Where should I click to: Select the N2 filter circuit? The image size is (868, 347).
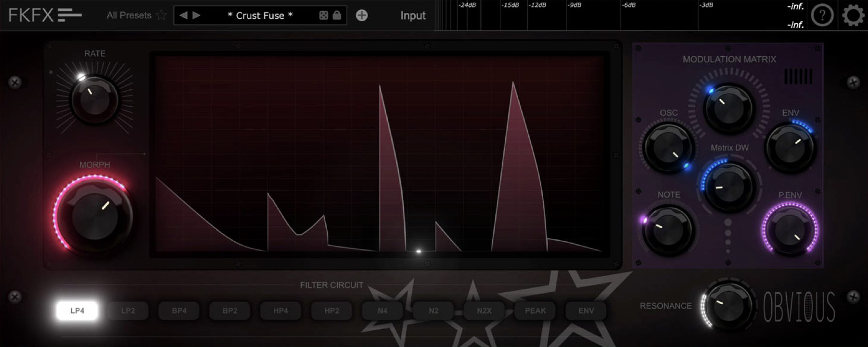click(x=434, y=310)
